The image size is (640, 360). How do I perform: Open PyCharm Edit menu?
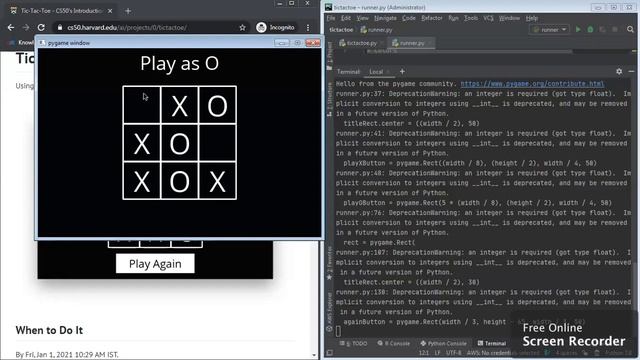point(346,18)
